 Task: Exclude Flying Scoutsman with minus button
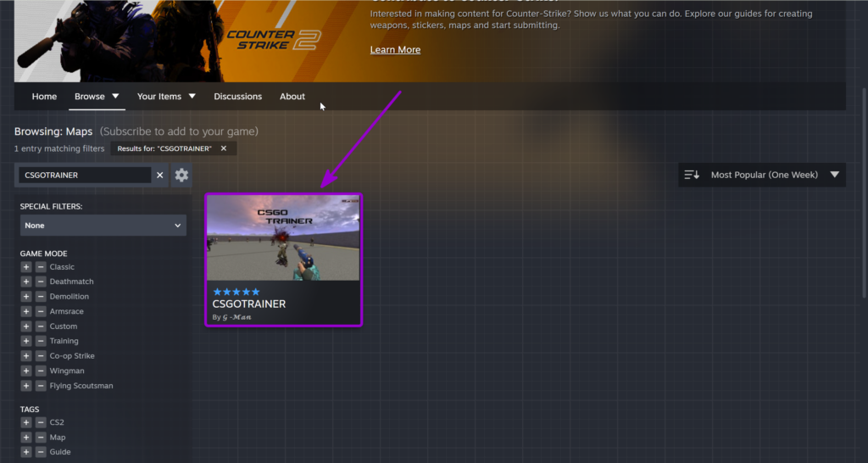41,386
